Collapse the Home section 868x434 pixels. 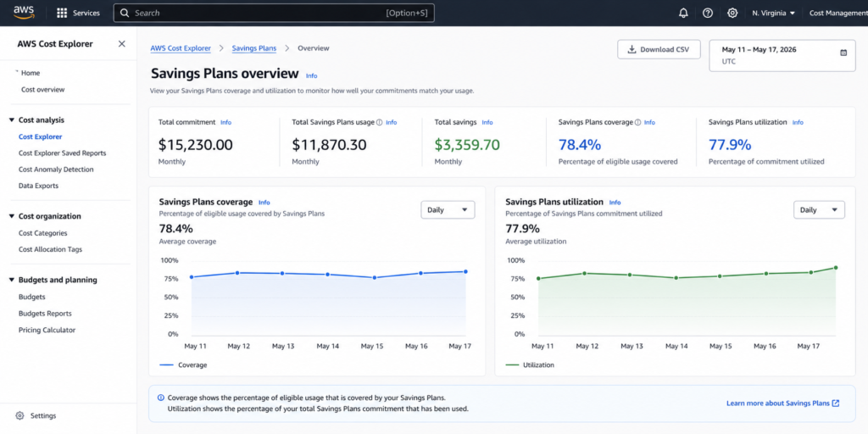17,72
